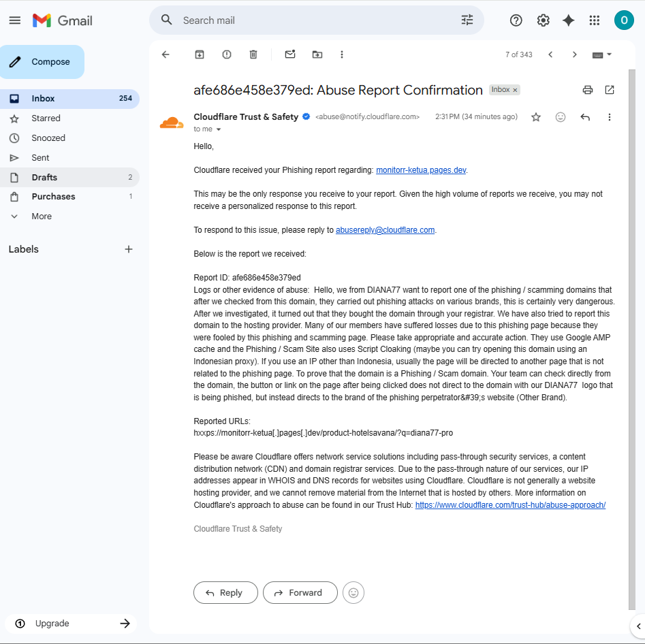The width and height of the screenshot is (645, 644).
Task: Move email to a folder
Action: tap(317, 54)
